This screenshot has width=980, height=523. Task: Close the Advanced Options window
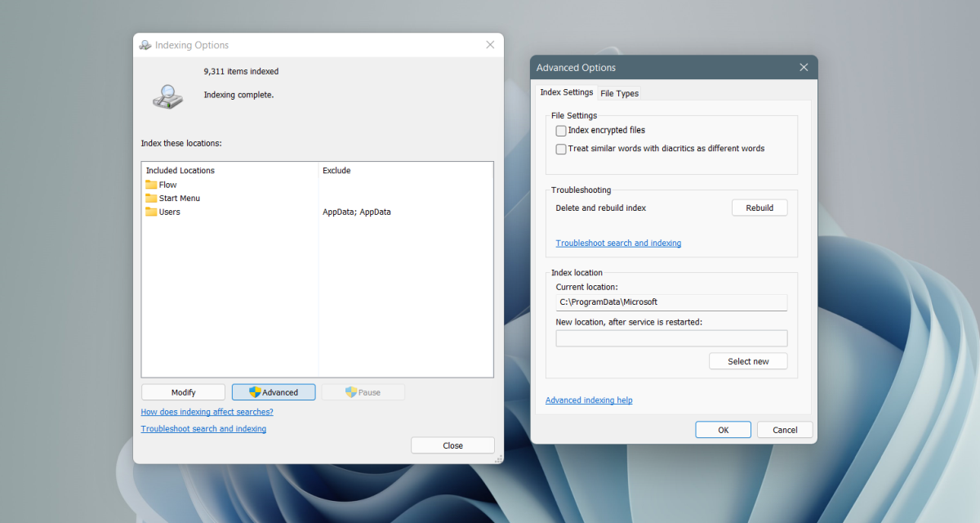[804, 67]
